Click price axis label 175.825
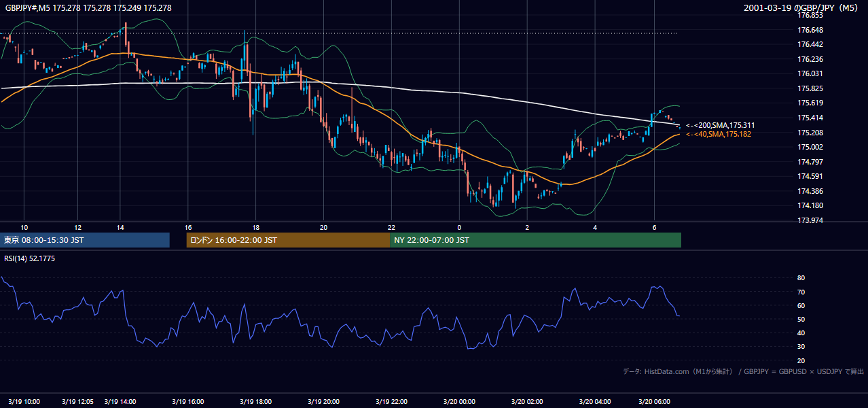Image resolution: width=868 pixels, height=408 pixels. [810, 88]
